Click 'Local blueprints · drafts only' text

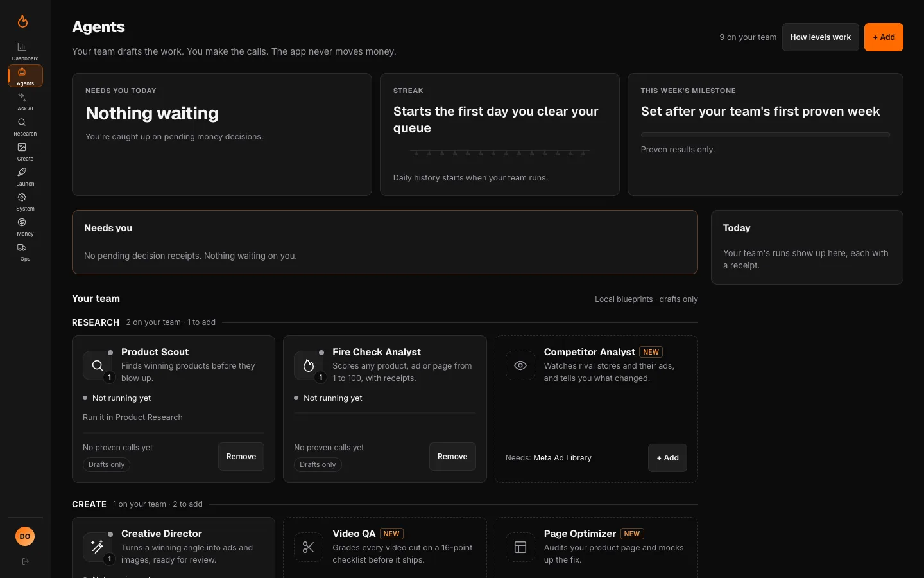tap(646, 299)
